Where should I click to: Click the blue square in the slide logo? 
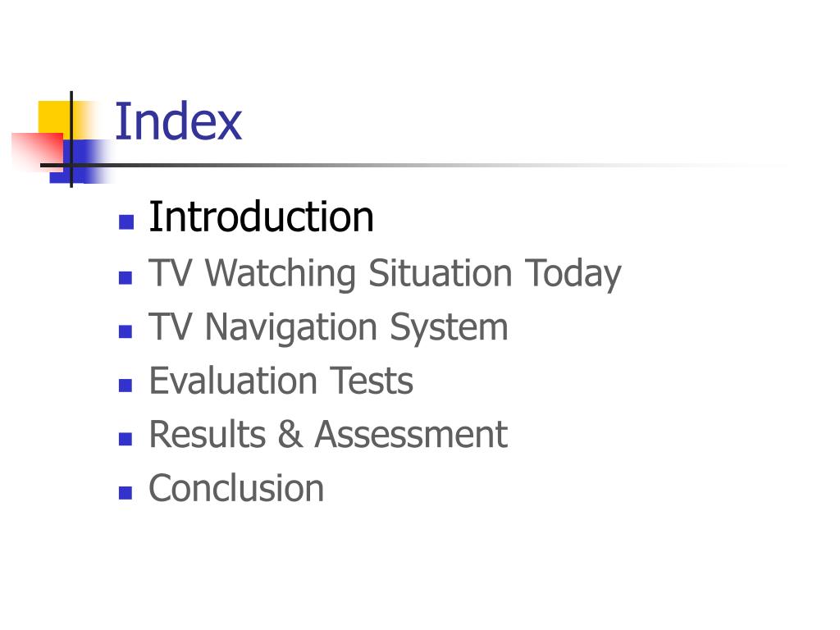click(x=80, y=162)
